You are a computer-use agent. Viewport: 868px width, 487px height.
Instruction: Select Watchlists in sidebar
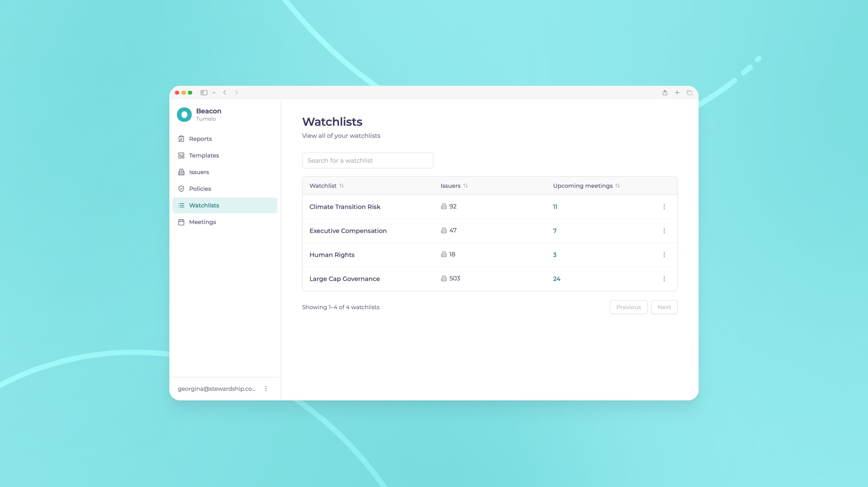tap(225, 205)
